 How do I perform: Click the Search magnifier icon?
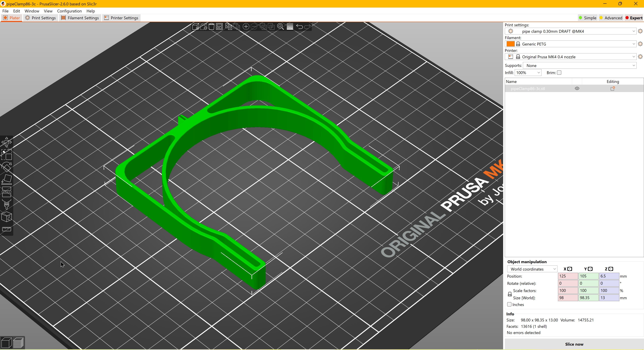(x=280, y=27)
